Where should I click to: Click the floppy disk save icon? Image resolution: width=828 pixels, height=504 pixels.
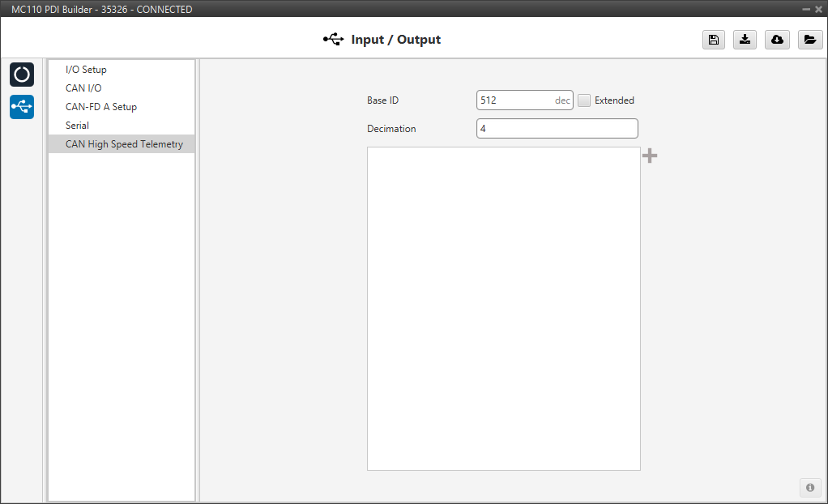click(713, 40)
